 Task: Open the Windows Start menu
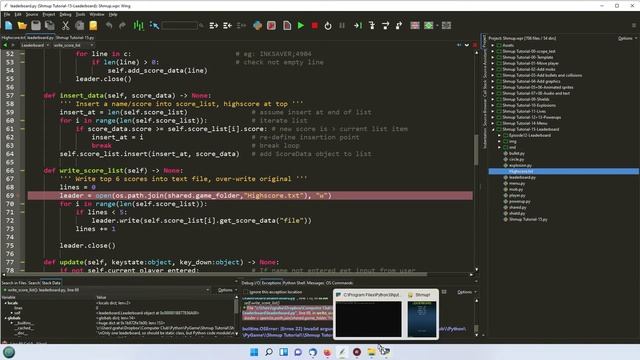point(254,352)
